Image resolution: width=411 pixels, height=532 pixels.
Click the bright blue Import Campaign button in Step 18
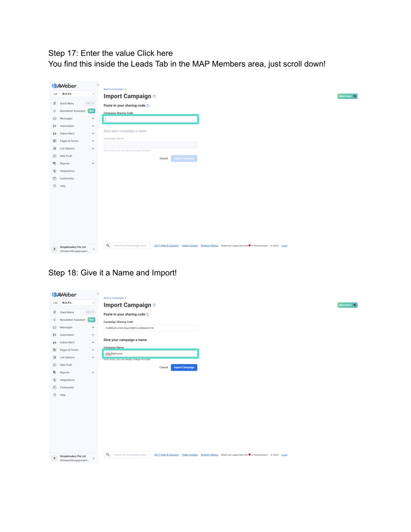coord(184,367)
